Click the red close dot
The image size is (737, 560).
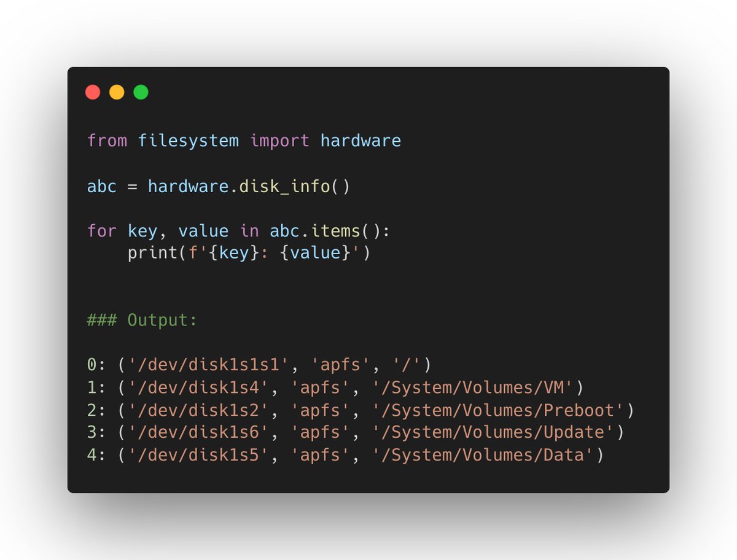(93, 92)
